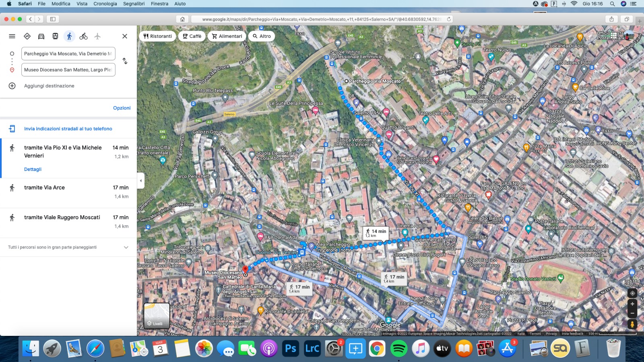Edit the Parcheggio Via Moscato origin field
The width and height of the screenshot is (644, 362).
(x=68, y=53)
